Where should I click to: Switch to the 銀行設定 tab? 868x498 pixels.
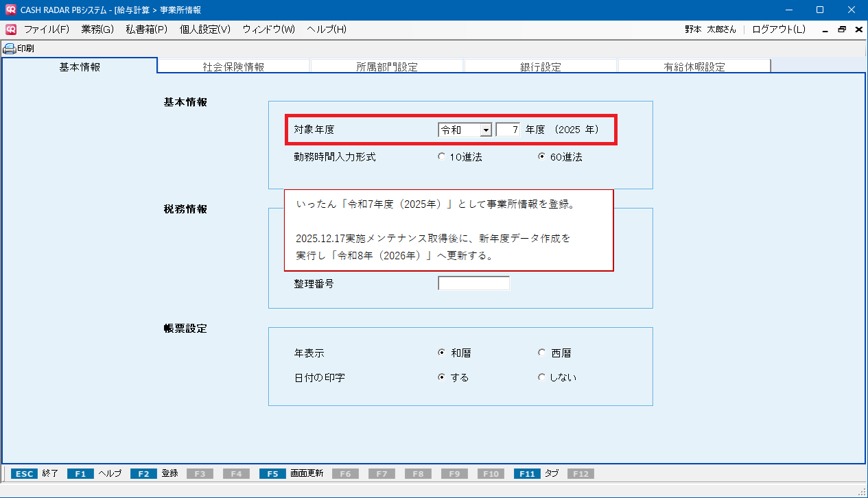[541, 67]
